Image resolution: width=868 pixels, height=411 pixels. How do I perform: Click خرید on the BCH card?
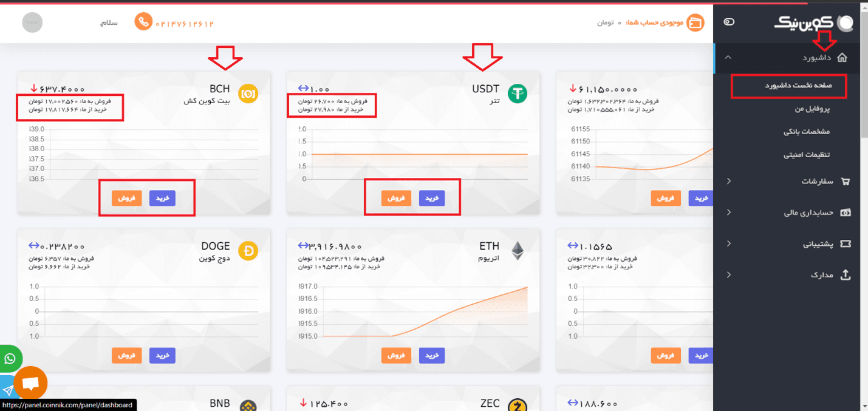[162, 198]
